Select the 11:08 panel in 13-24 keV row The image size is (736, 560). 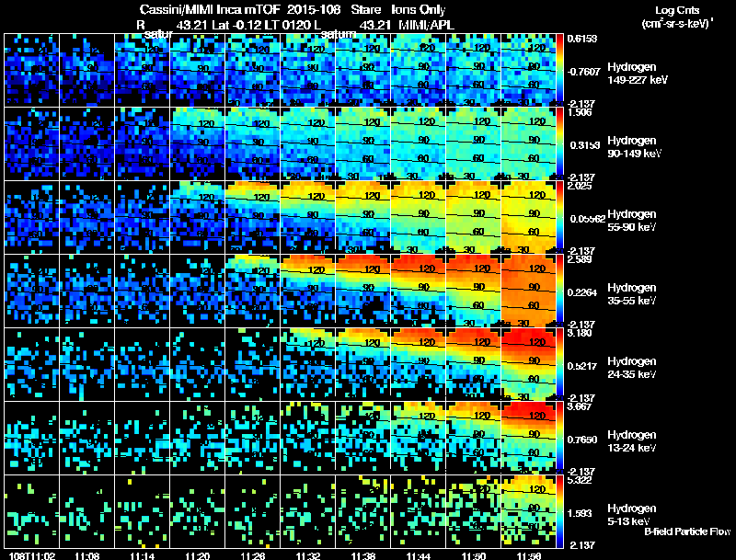click(x=86, y=438)
